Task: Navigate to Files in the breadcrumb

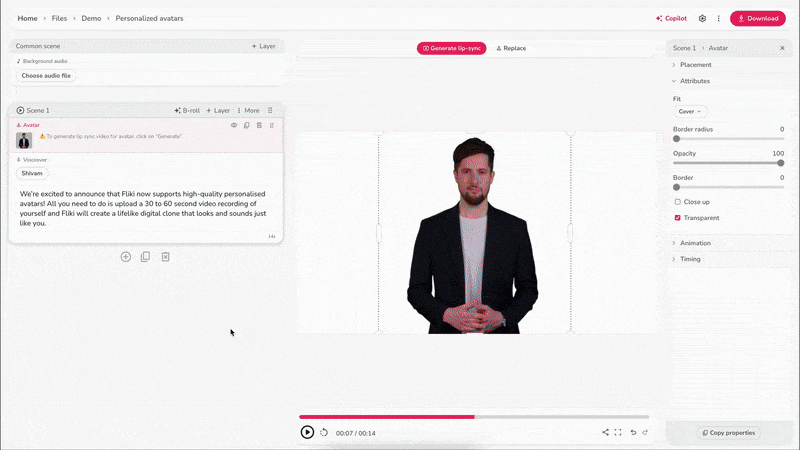Action: pyautogui.click(x=60, y=18)
